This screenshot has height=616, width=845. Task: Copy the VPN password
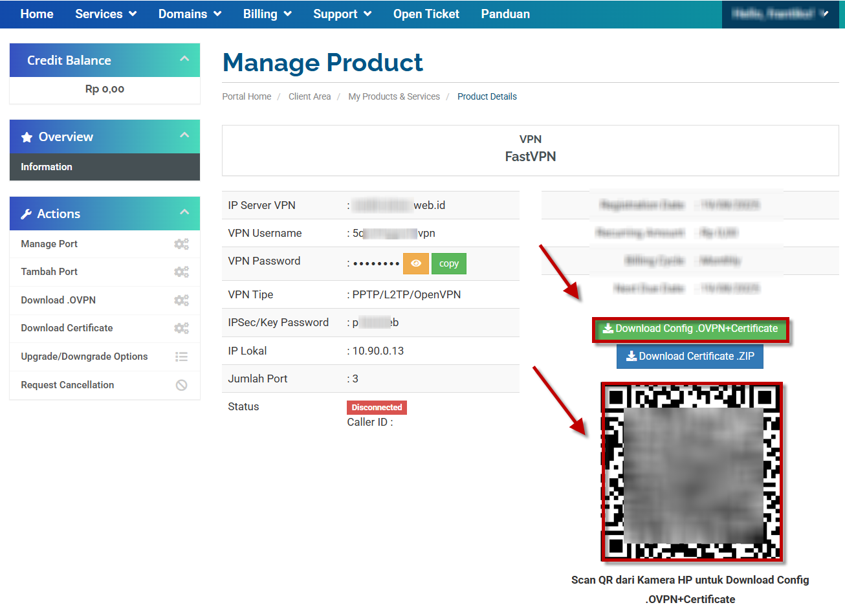tap(448, 263)
